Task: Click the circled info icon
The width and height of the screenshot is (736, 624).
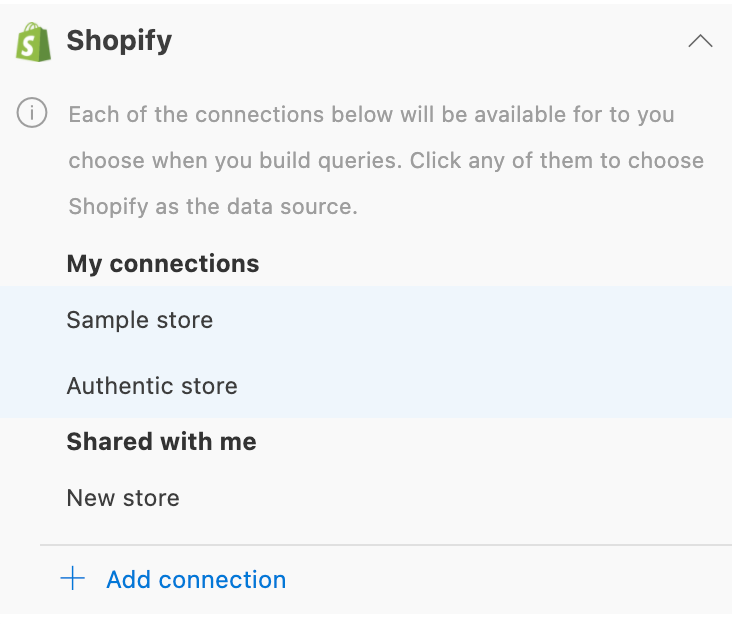Action: click(32, 114)
